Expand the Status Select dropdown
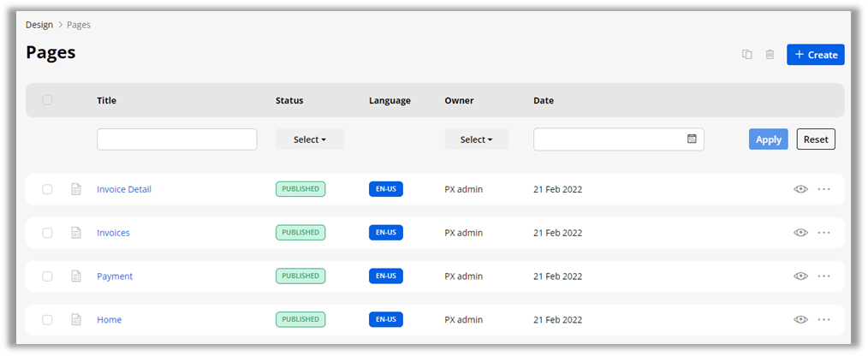The image size is (868, 356). [309, 139]
